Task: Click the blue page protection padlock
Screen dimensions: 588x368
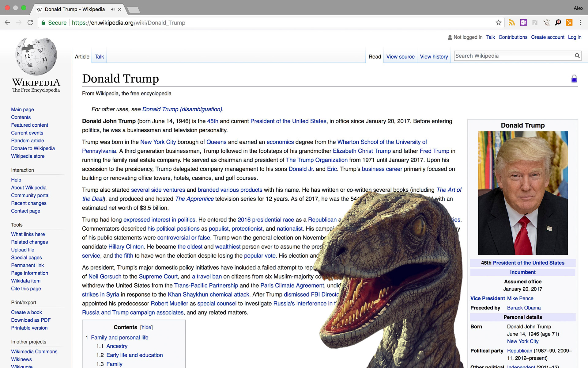Action: pos(574,79)
